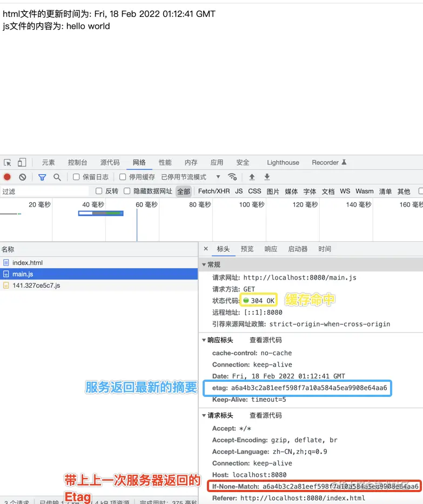Filter requests by WS type
423x504 pixels.
[345, 191]
